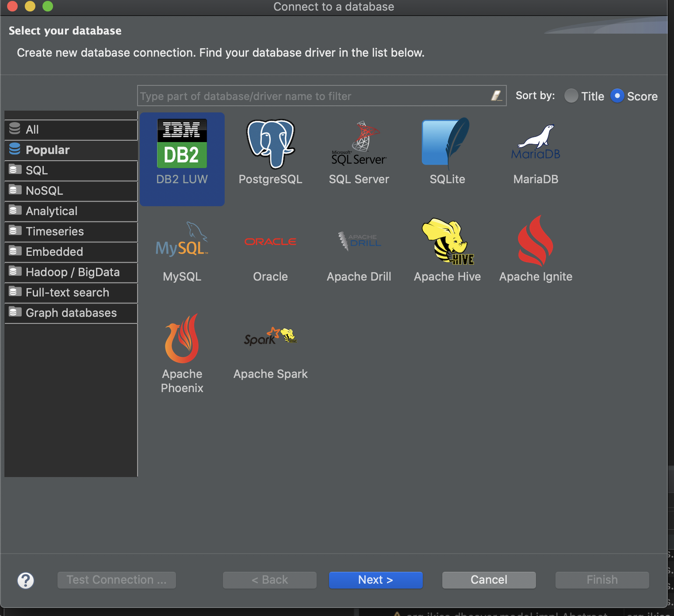Switch to the SQL category
This screenshot has height=616, width=674.
click(x=71, y=170)
